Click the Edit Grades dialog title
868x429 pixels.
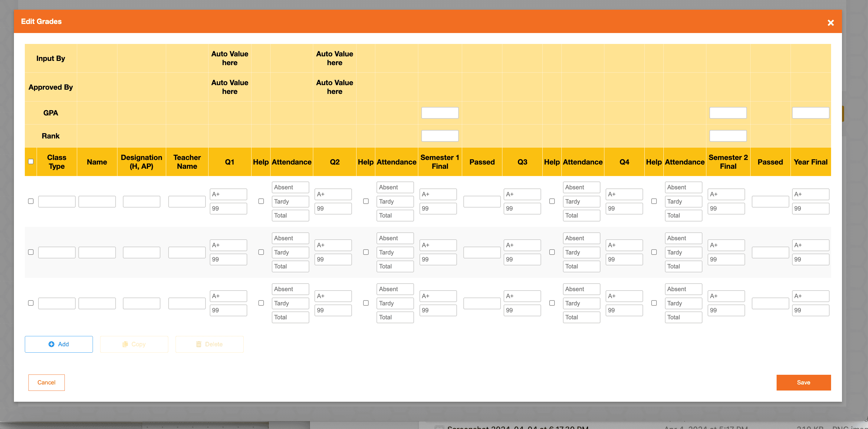point(41,21)
